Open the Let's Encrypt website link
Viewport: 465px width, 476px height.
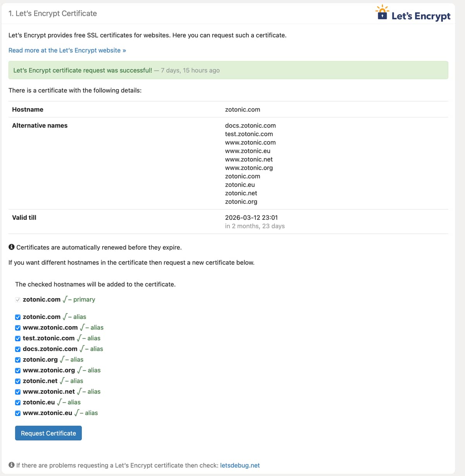coord(67,50)
